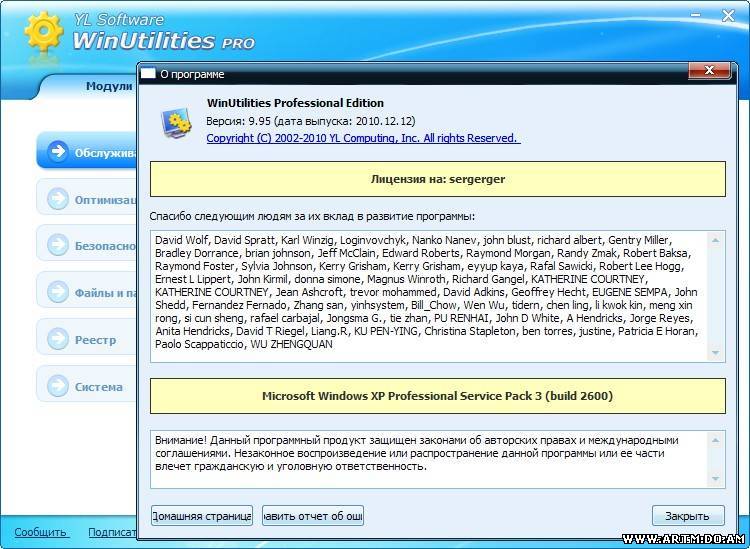Image resolution: width=750 pixels, height=549 pixels.
Task: Click the О программе title bar window icon
Action: (x=148, y=73)
